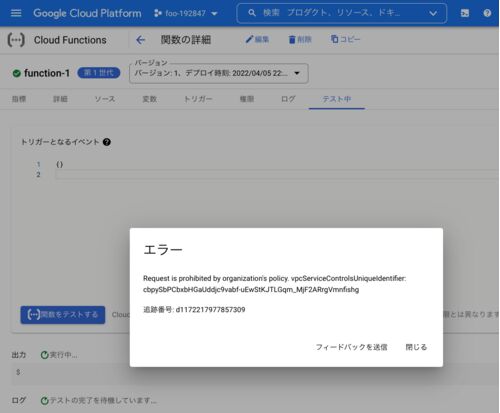The width and height of the screenshot is (500, 413).
Task: Click the function-1 name heading
Action: click(47, 73)
